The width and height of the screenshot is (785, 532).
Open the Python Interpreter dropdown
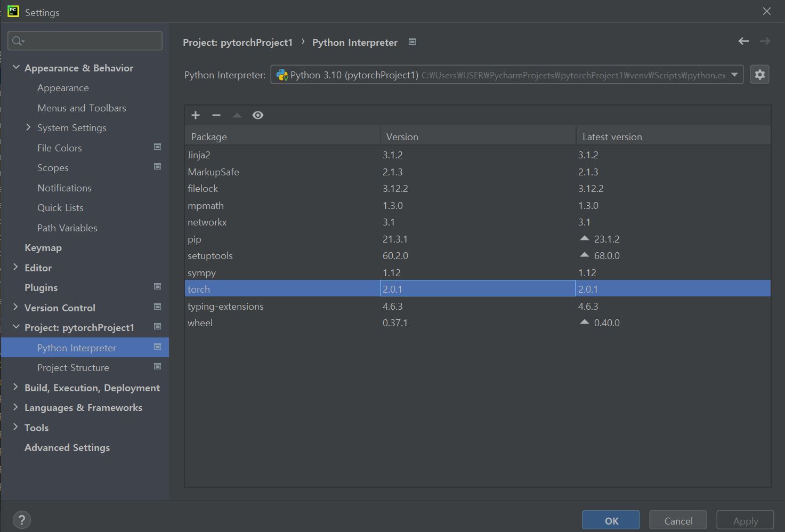(734, 75)
